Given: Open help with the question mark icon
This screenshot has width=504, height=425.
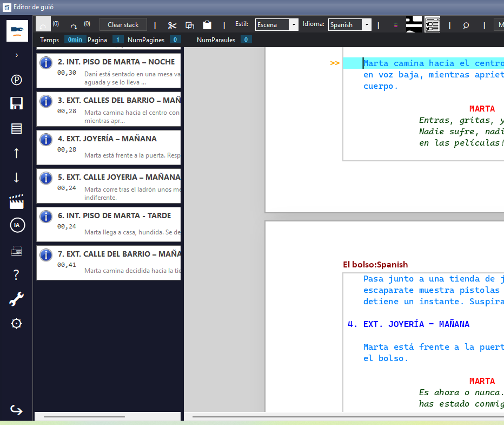Looking at the screenshot, I should tap(16, 274).
